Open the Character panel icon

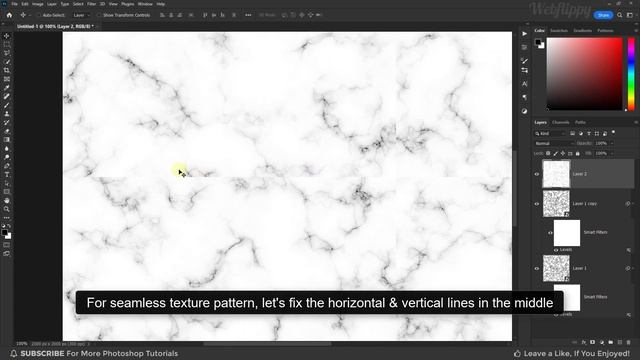[x=524, y=84]
